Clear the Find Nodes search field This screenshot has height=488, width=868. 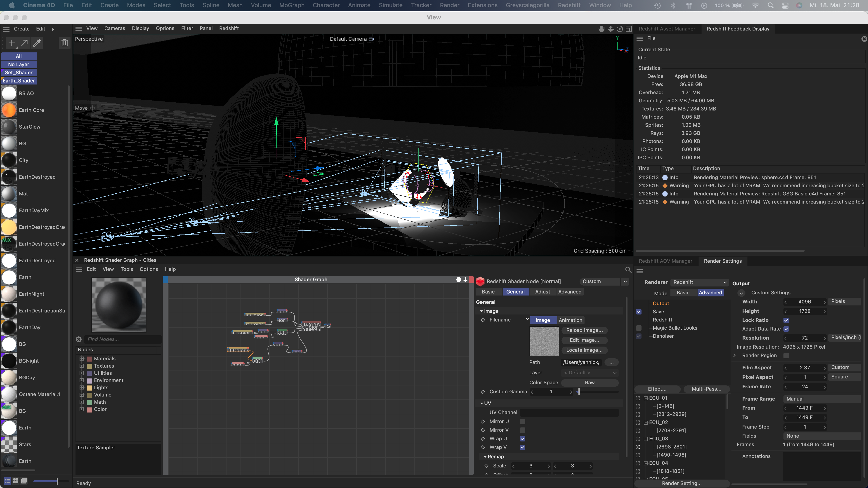click(78, 339)
